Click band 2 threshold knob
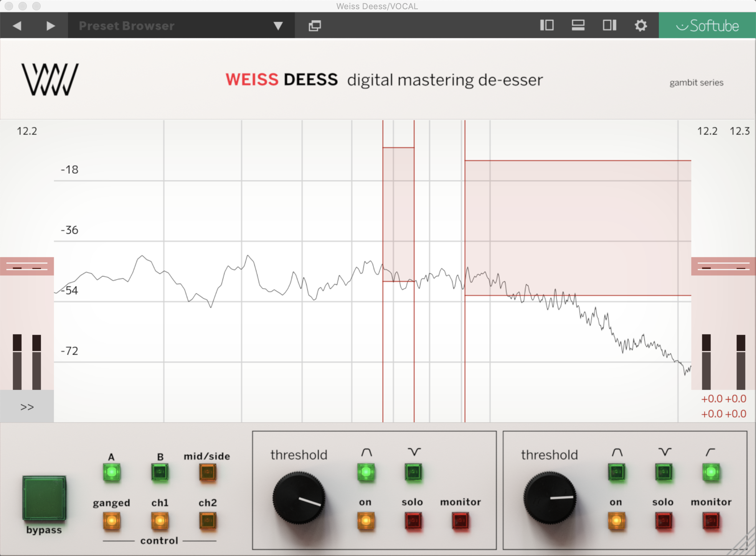Image resolution: width=756 pixels, height=556 pixels. (550, 498)
